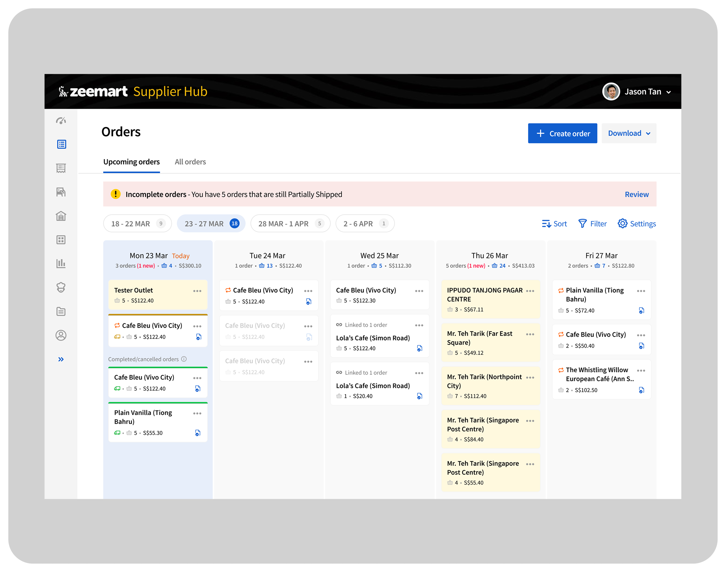Open more options for IPPUDO TANJONG PAGAR order
This screenshot has width=728, height=574.
pos(530,291)
